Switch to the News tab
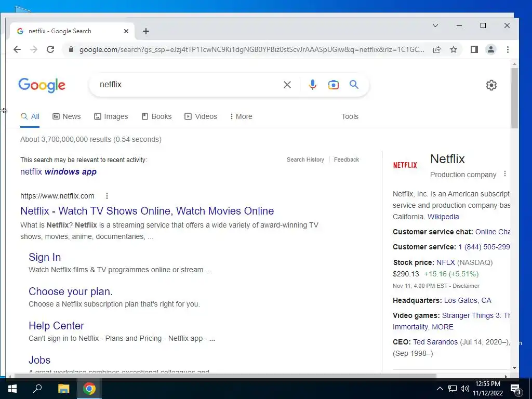Viewport: 532px width, 399px height. pos(67,116)
